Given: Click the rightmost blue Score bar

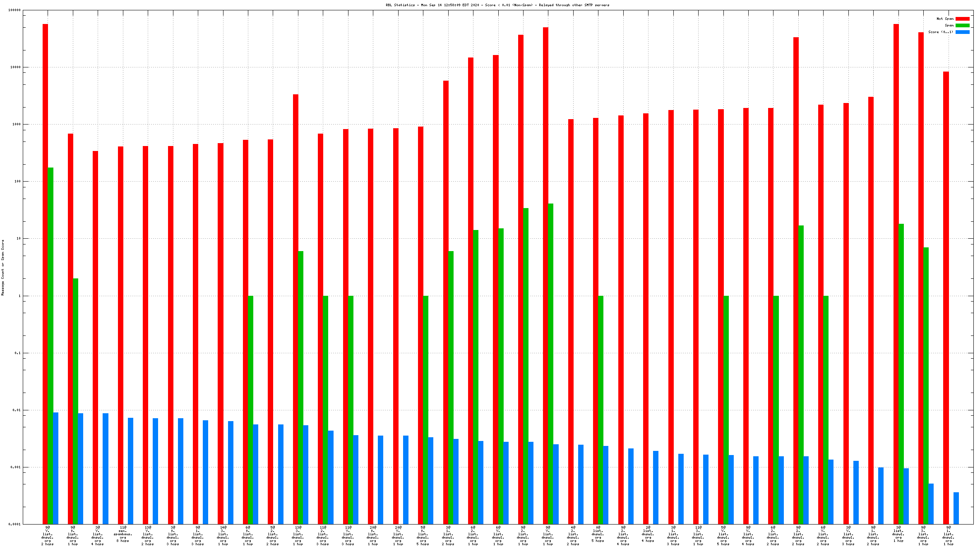Looking at the screenshot, I should point(956,508).
